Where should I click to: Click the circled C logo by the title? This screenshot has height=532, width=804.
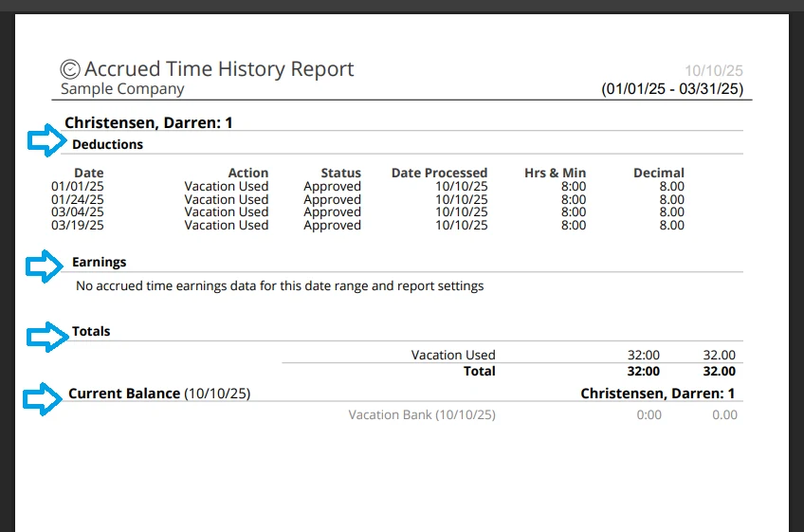70,69
